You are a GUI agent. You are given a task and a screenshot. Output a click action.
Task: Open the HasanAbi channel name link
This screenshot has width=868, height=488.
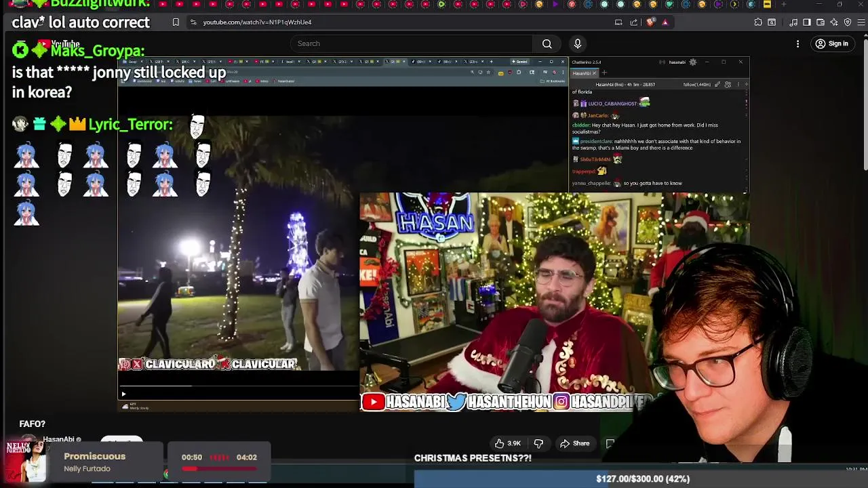tap(58, 439)
